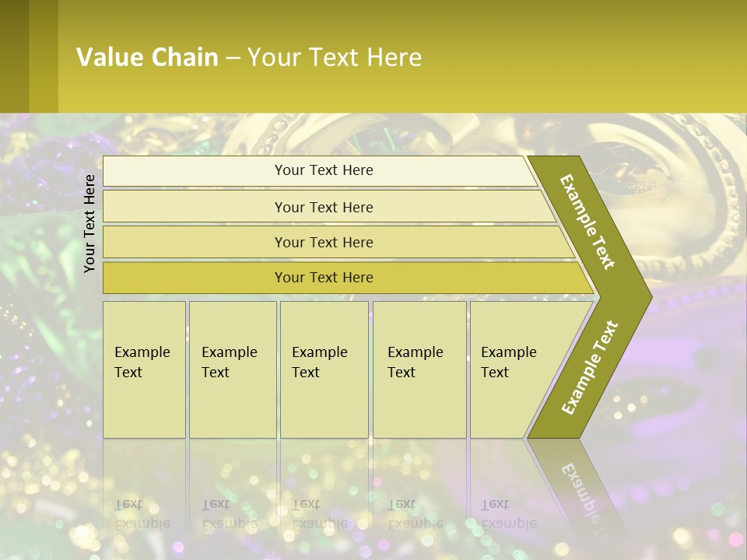The width and height of the screenshot is (747, 560).
Task: Select the third "Your Text Here" bar from top
Action: point(323,242)
